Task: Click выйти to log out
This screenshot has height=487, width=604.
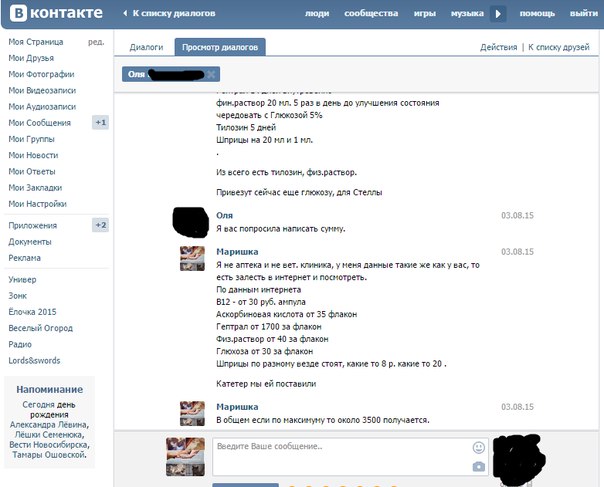Action: tap(584, 14)
